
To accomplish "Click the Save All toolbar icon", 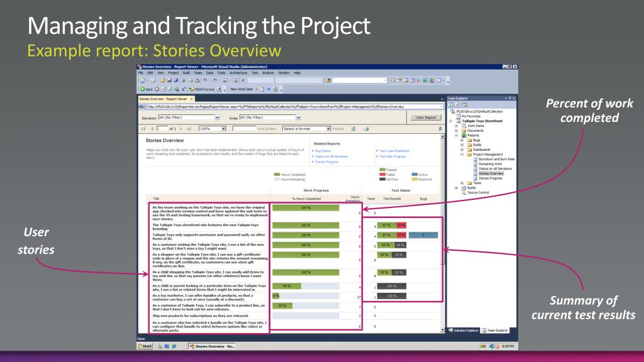I will [x=176, y=80].
